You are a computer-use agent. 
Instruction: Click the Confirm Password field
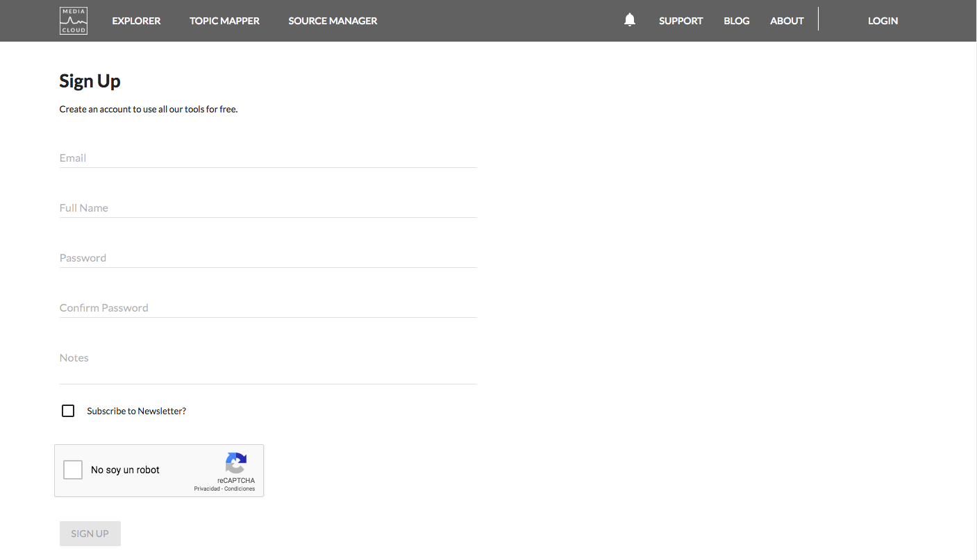click(267, 307)
